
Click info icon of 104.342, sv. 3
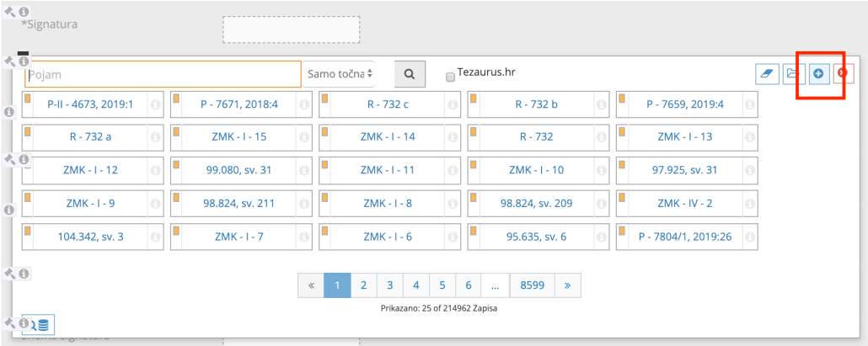[156, 237]
